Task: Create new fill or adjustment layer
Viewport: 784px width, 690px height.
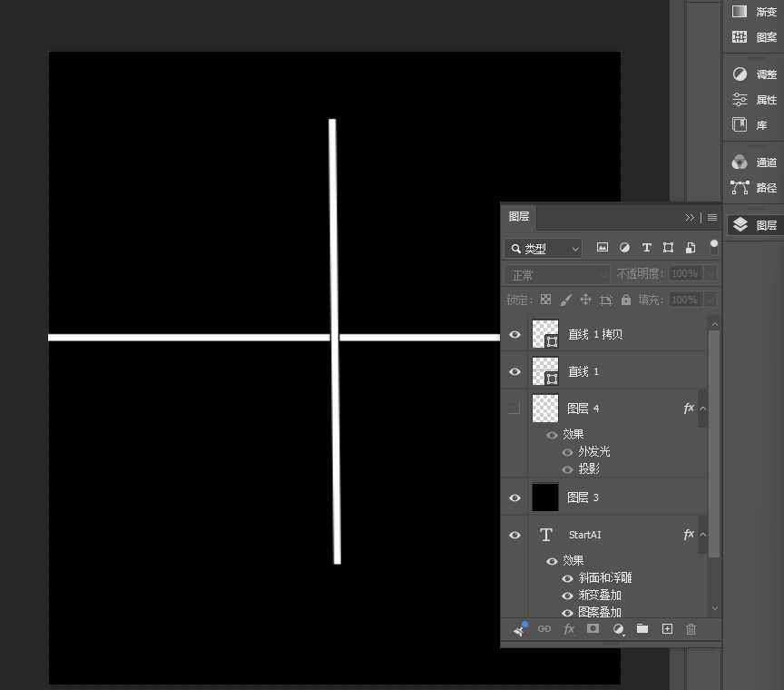Action: point(619,629)
